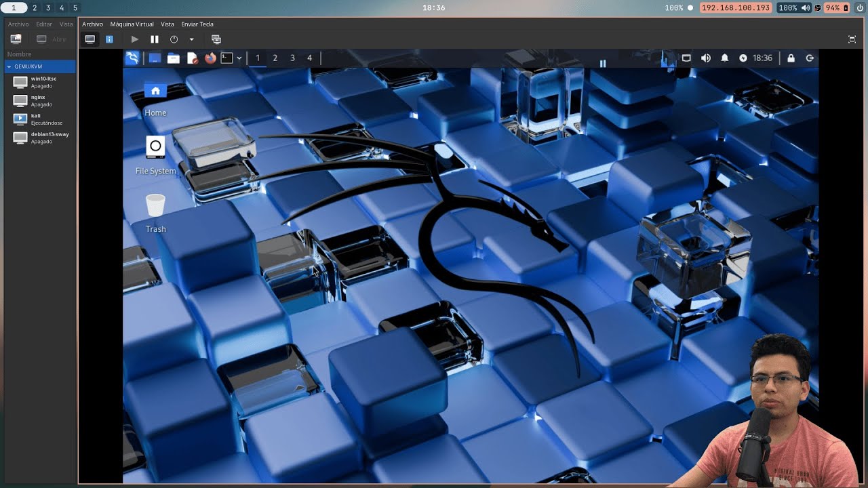The image size is (868, 488).
Task: Open the notifications bell in Kali panel
Action: (724, 58)
